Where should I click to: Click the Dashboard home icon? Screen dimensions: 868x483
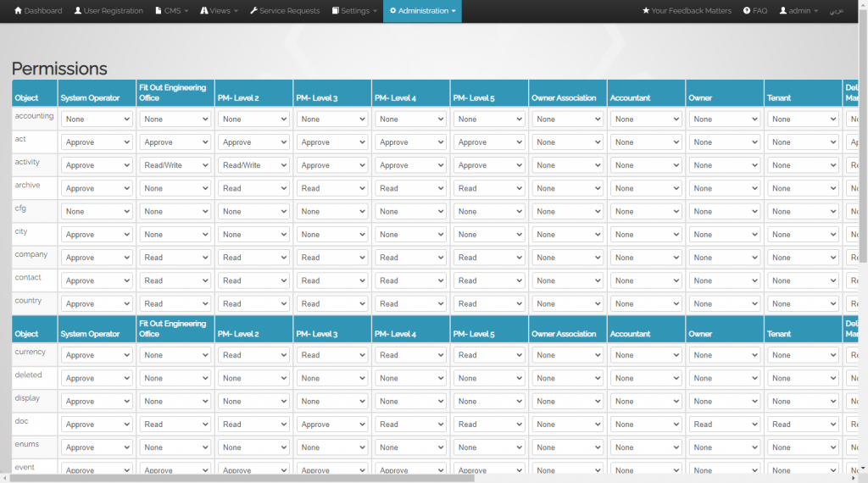tap(18, 11)
